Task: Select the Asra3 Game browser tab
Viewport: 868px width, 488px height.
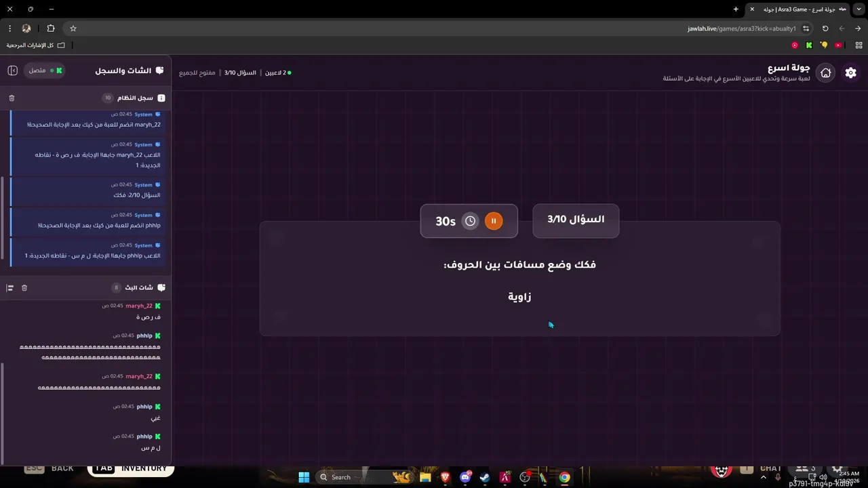Action: click(x=797, y=9)
